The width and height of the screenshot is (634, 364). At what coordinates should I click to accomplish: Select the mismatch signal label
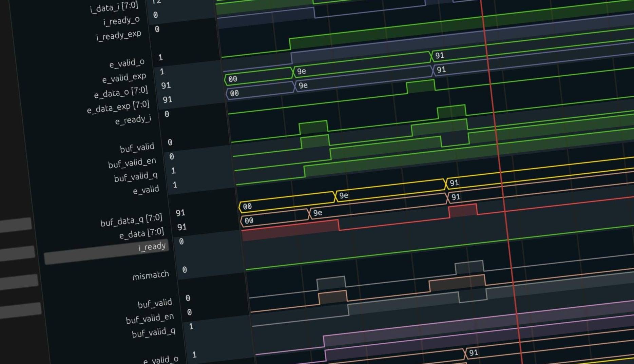(150, 275)
